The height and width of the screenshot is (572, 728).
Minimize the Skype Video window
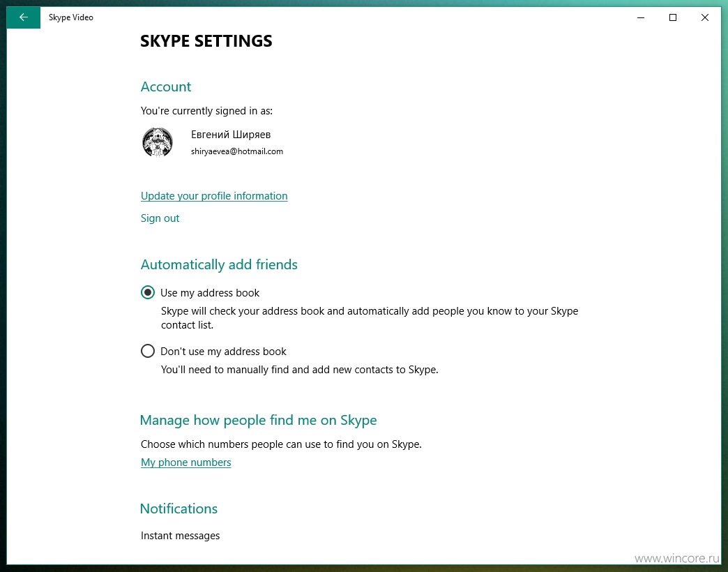641,17
